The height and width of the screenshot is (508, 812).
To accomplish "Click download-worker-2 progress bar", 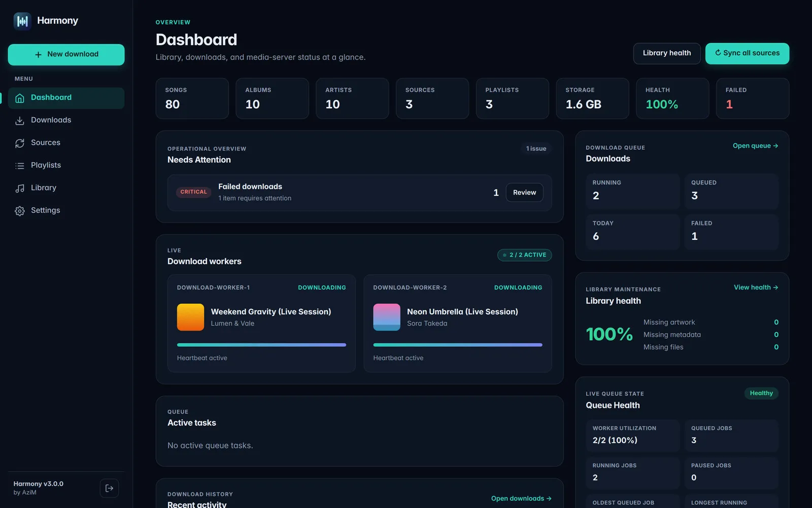I will (x=458, y=345).
